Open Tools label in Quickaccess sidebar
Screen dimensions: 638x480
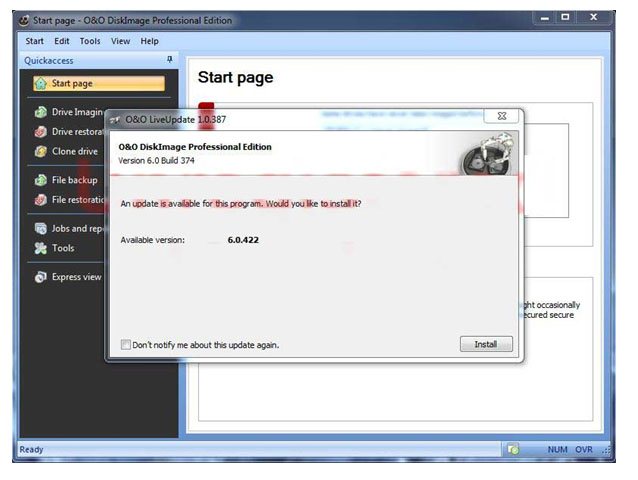click(63, 248)
